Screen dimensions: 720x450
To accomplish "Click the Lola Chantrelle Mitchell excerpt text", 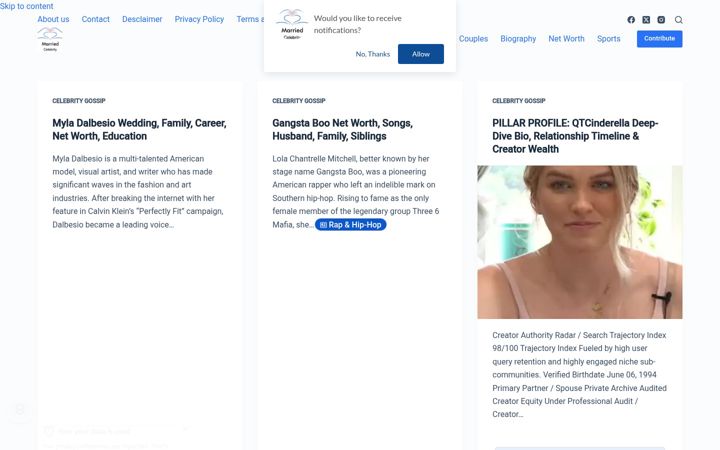I will pyautogui.click(x=355, y=191).
